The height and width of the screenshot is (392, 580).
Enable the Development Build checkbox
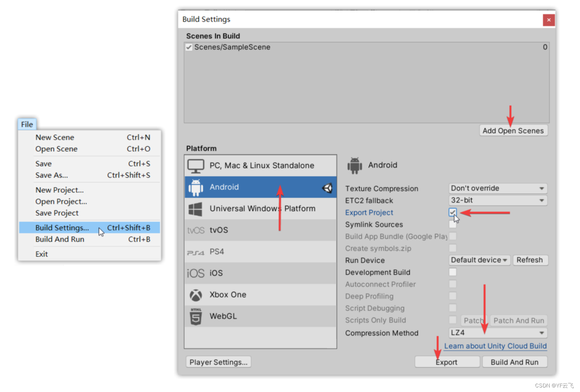(453, 272)
